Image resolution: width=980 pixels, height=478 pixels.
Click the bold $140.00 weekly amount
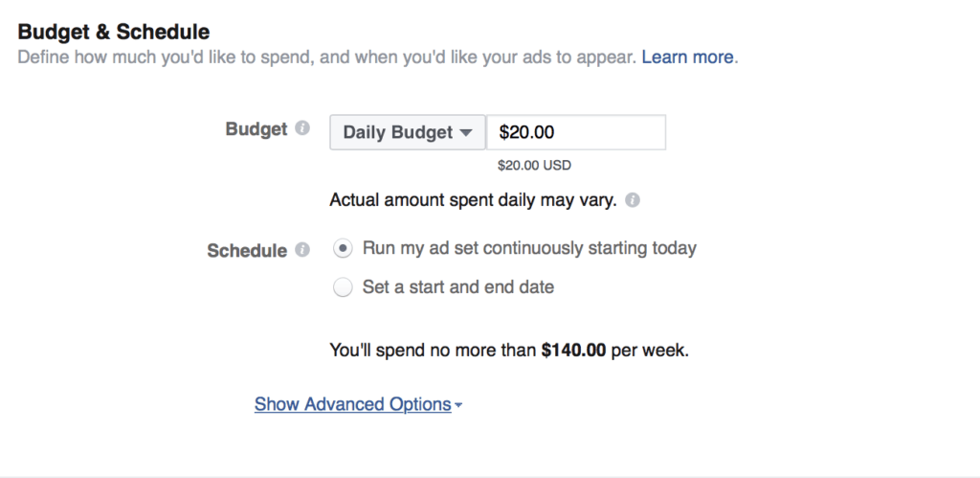574,351
